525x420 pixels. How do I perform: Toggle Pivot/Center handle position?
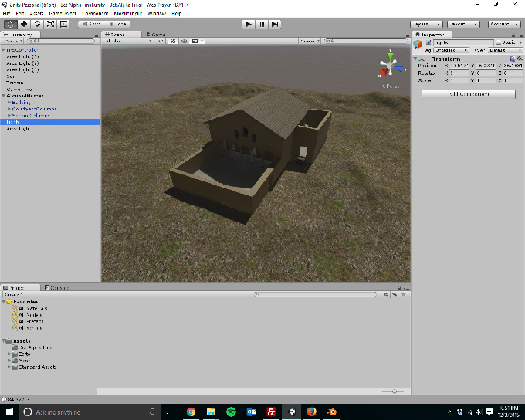click(91, 24)
